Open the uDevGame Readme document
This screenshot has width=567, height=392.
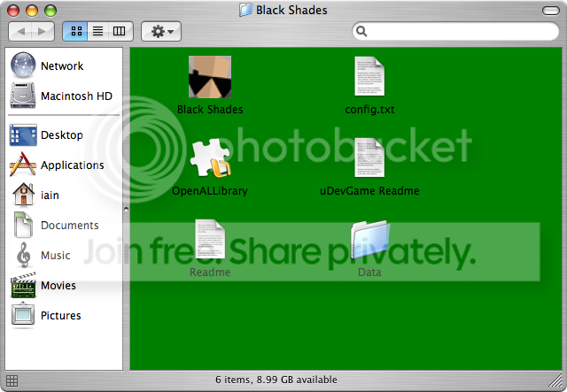[369, 158]
